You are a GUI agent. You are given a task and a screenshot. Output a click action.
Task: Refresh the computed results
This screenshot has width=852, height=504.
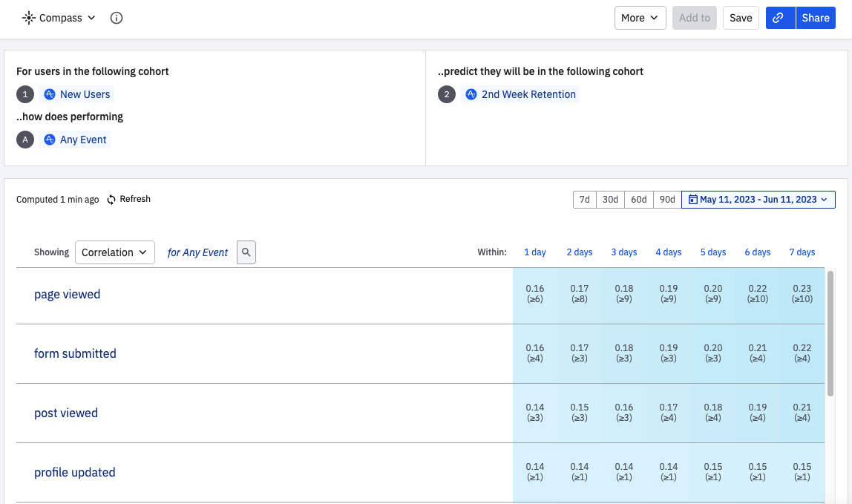[129, 199]
